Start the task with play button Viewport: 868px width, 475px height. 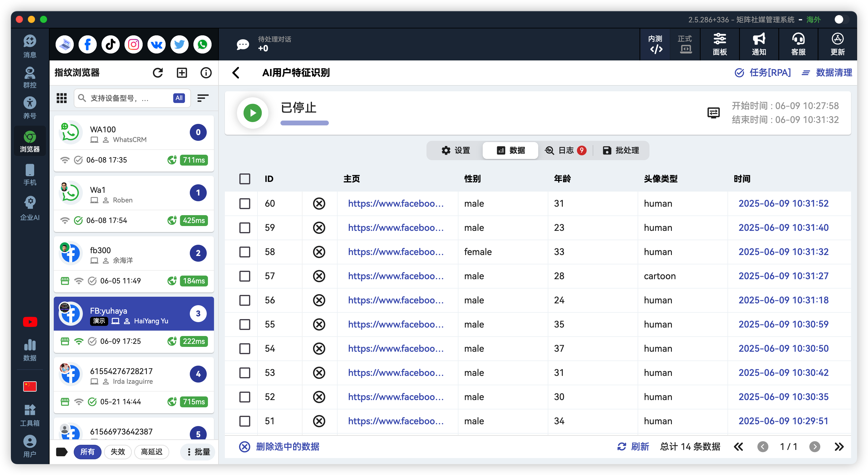click(x=253, y=113)
